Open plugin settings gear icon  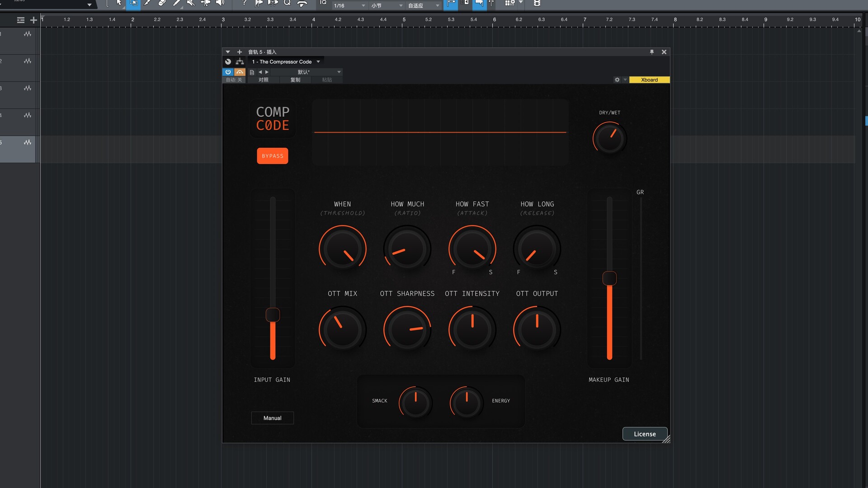point(617,80)
